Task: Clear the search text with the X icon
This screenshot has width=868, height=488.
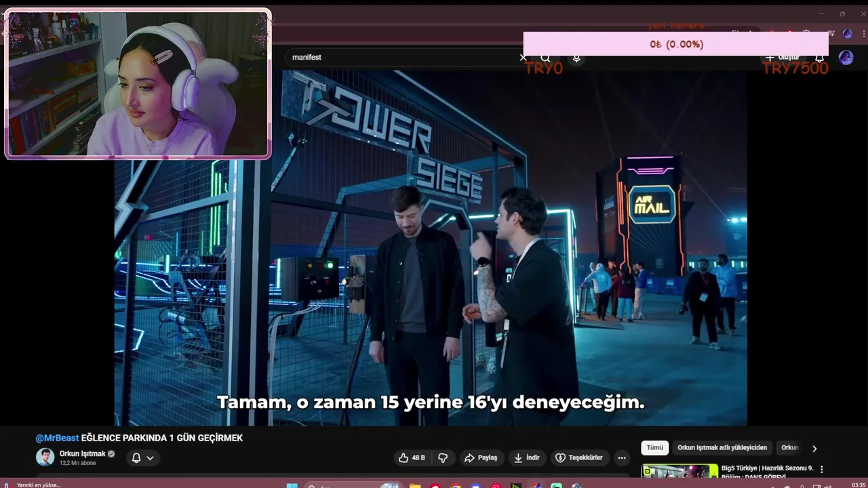Action: point(523,58)
